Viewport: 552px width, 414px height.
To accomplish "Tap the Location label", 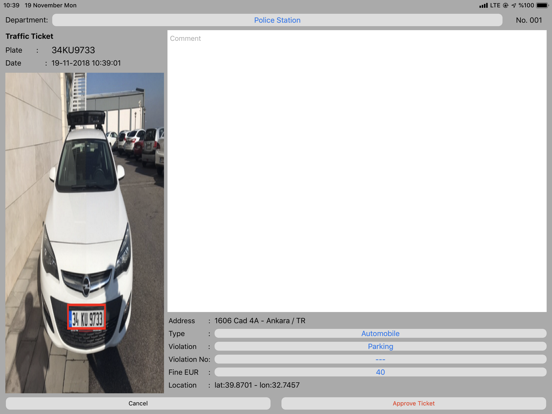I will click(182, 385).
